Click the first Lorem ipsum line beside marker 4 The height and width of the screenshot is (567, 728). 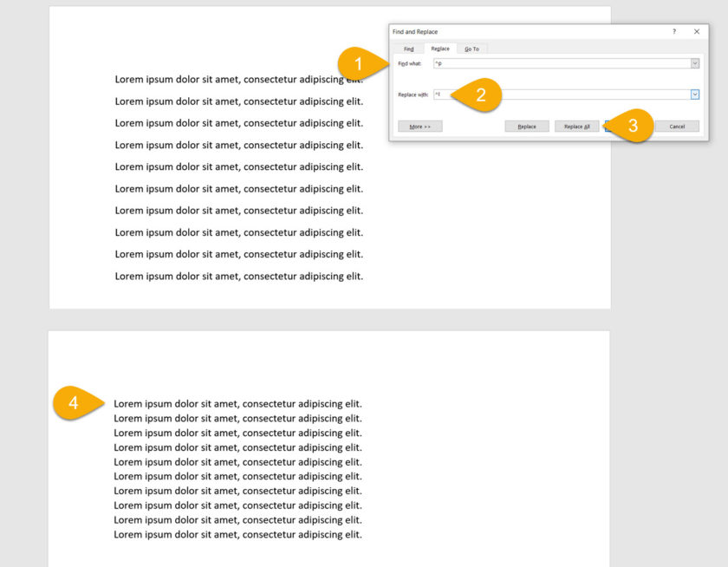pos(237,404)
